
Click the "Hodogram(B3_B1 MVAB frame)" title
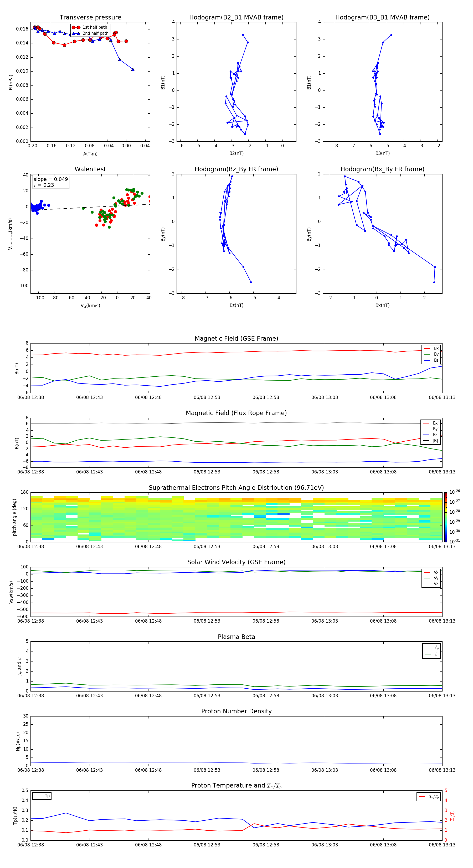point(382,18)
